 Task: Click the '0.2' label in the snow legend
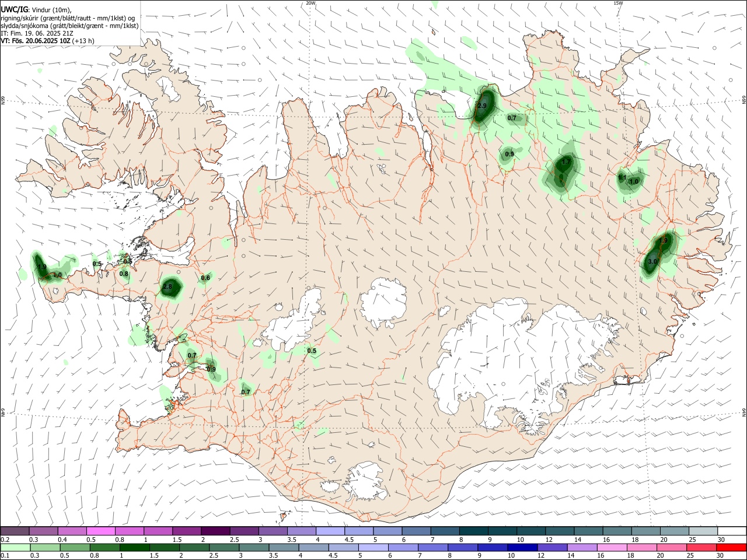point(5,540)
